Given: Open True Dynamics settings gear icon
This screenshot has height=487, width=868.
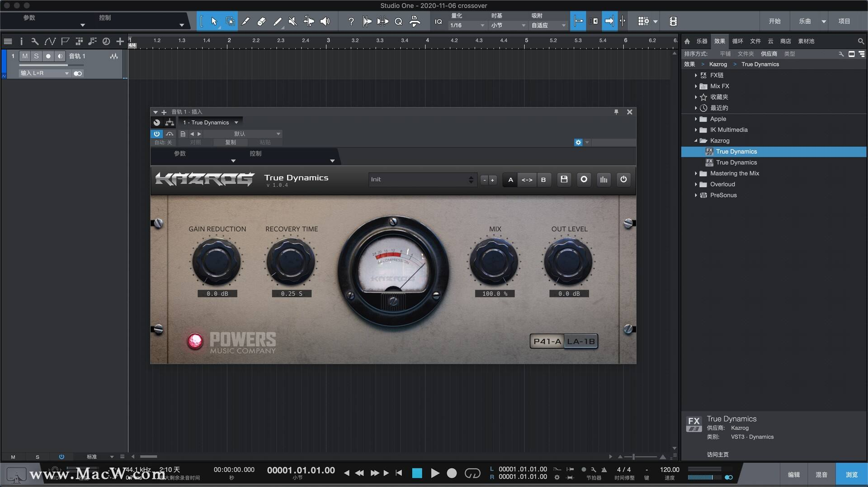Looking at the screenshot, I should tap(584, 180).
